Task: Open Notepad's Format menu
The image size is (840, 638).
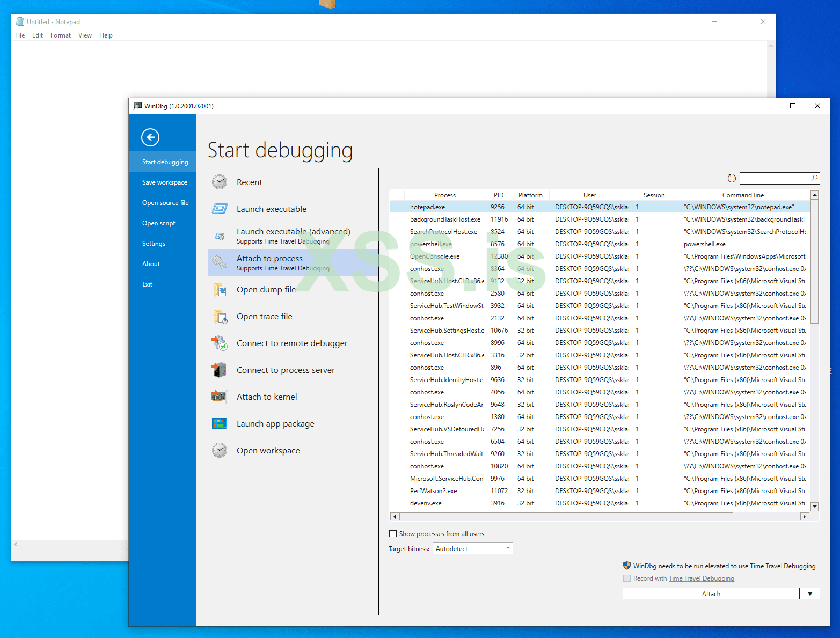Action: pyautogui.click(x=60, y=35)
